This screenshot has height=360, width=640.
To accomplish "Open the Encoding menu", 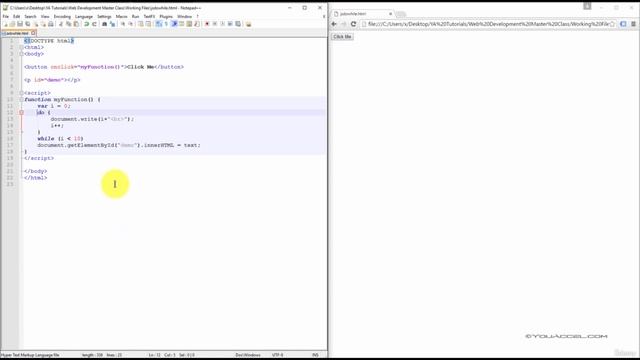I will coord(62,16).
